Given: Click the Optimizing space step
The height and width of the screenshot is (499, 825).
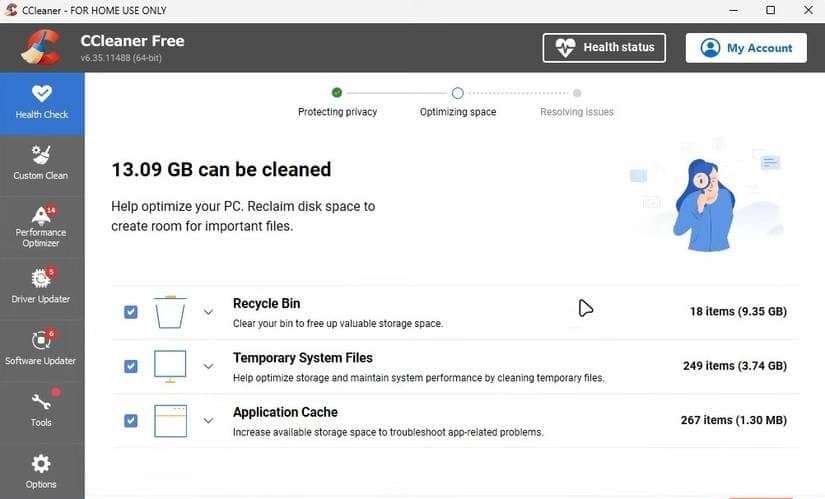Looking at the screenshot, I should tap(458, 112).
